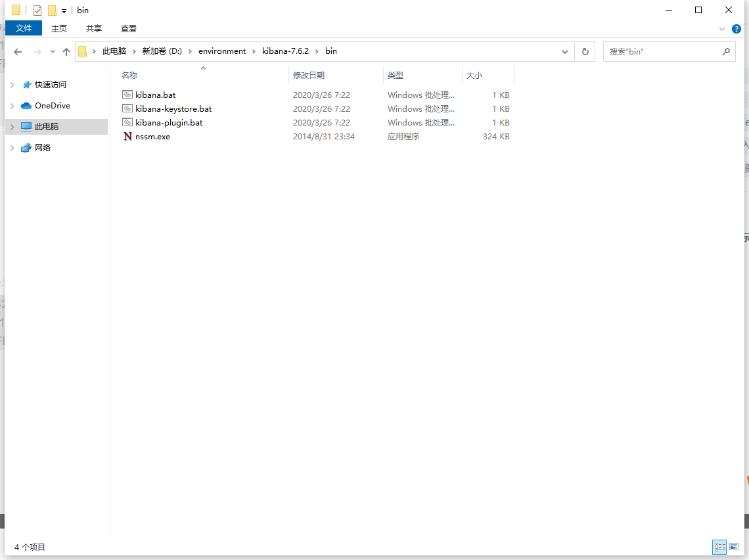Select 此电脑 in the navigation pane
749x560 pixels.
47,127
